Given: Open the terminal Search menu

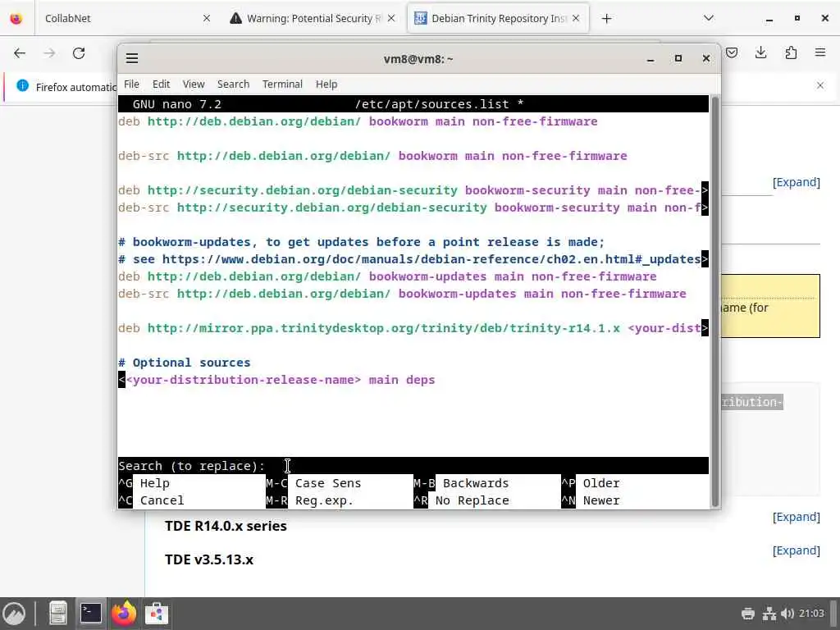Looking at the screenshot, I should tap(233, 84).
